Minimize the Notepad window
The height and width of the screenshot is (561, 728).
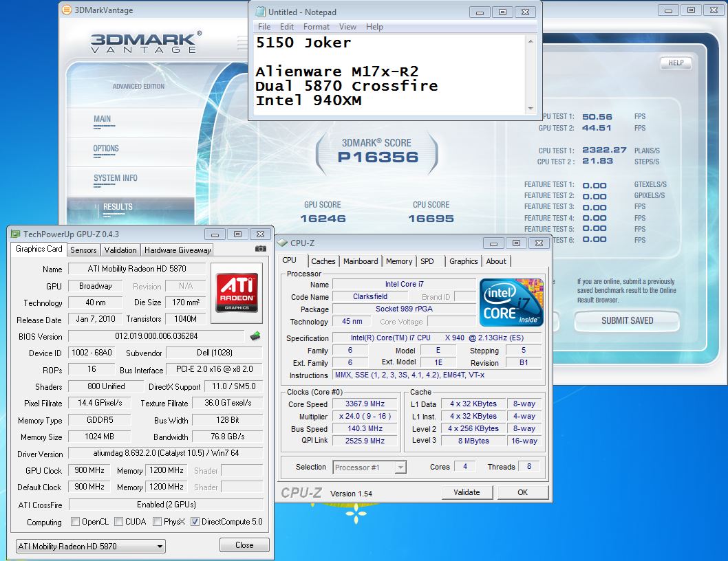coord(480,12)
